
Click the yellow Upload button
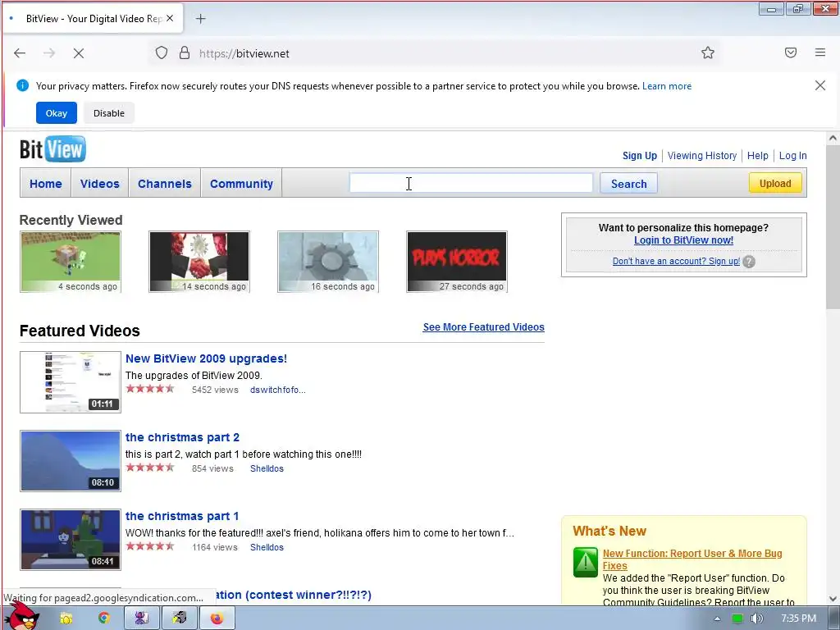click(x=775, y=183)
